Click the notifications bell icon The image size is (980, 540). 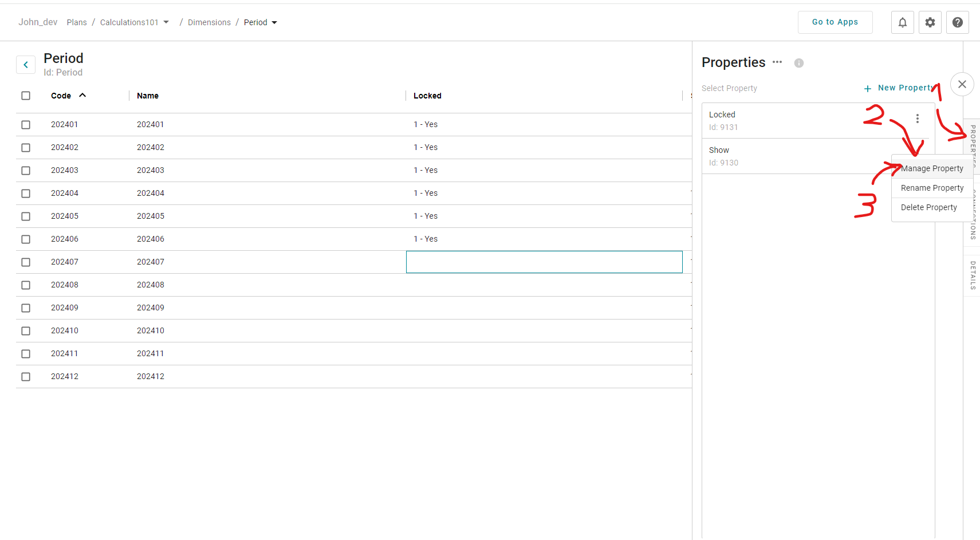click(902, 22)
